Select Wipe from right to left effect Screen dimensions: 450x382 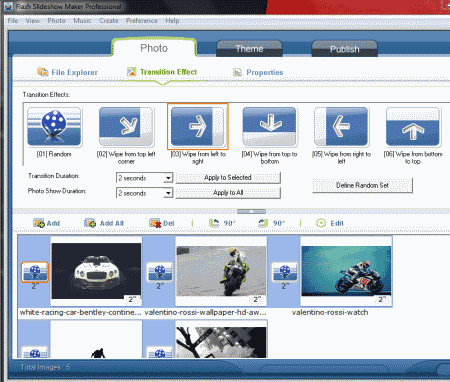tap(341, 127)
